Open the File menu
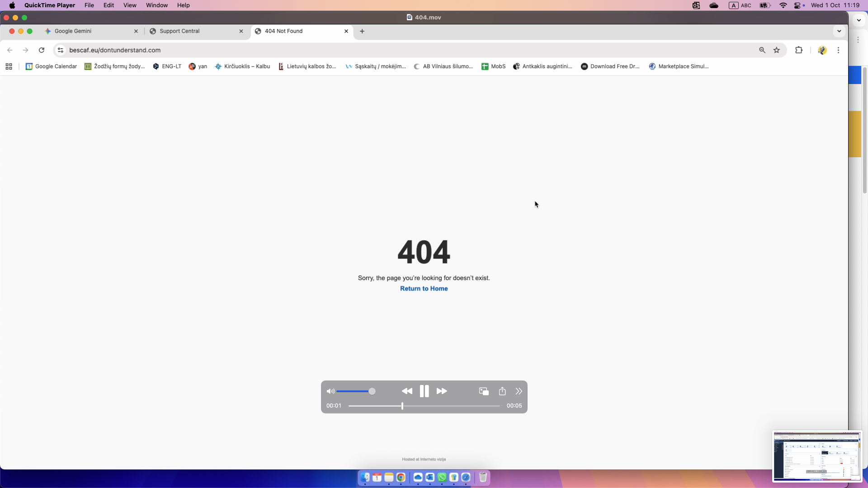868x488 pixels. 89,5
